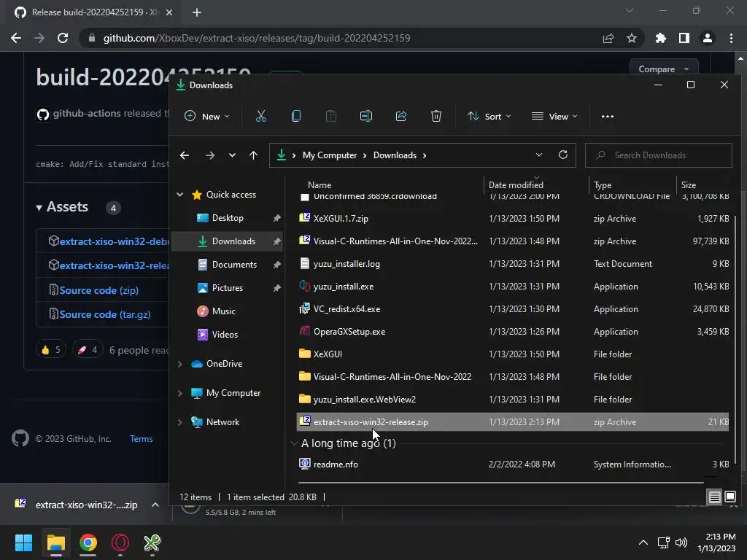Click the Paste clipboard icon in Explorer toolbar

(x=330, y=116)
